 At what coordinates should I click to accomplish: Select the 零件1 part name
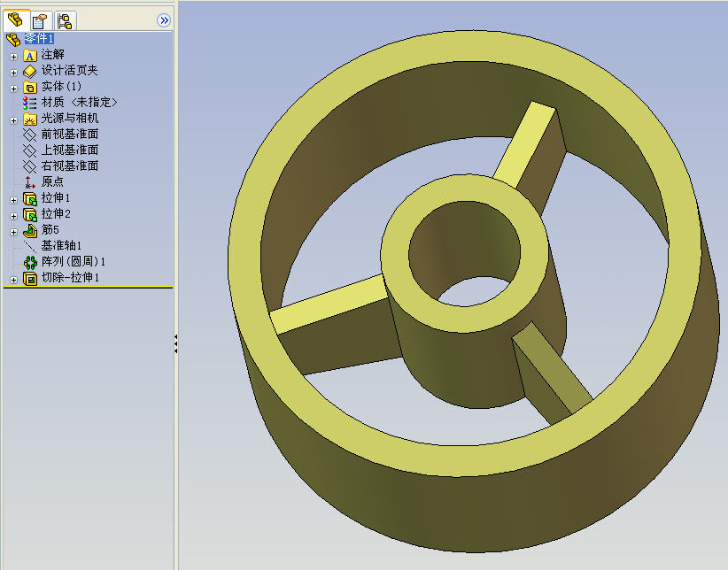[39, 38]
